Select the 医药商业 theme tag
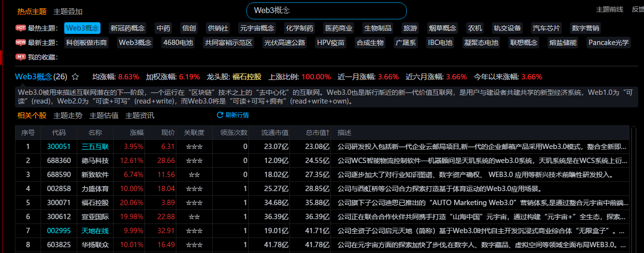644x253 pixels. pos(339,28)
